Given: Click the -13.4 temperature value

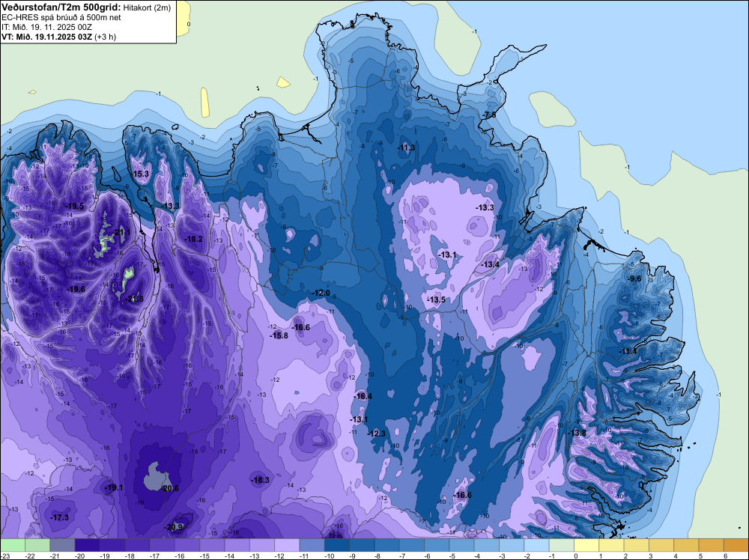Looking at the screenshot, I should [x=490, y=264].
